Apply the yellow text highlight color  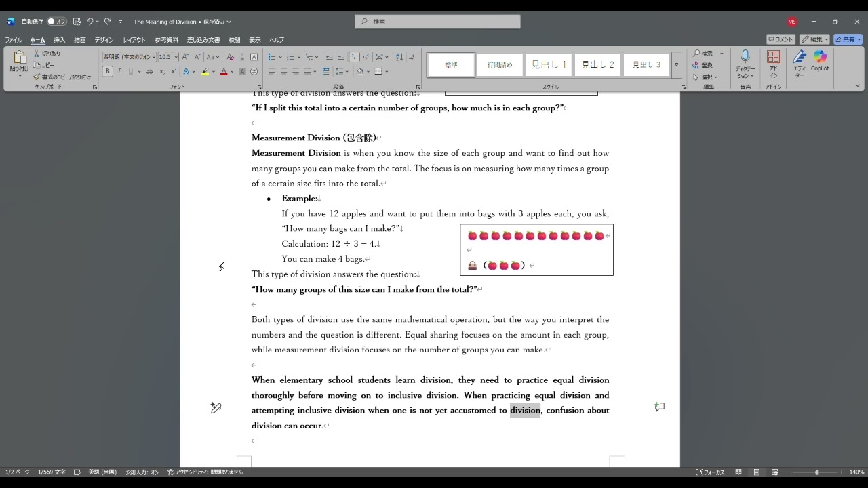tap(205, 71)
